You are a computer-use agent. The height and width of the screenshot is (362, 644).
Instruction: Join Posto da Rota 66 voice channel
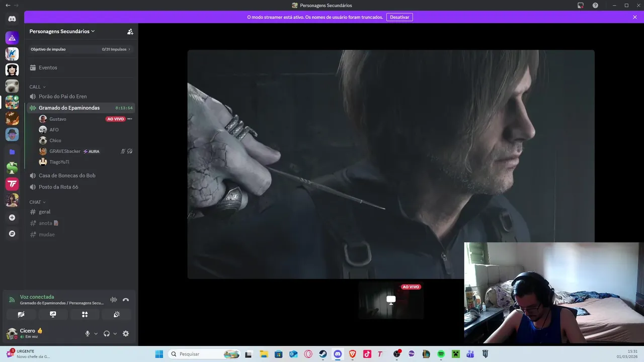click(x=80, y=187)
